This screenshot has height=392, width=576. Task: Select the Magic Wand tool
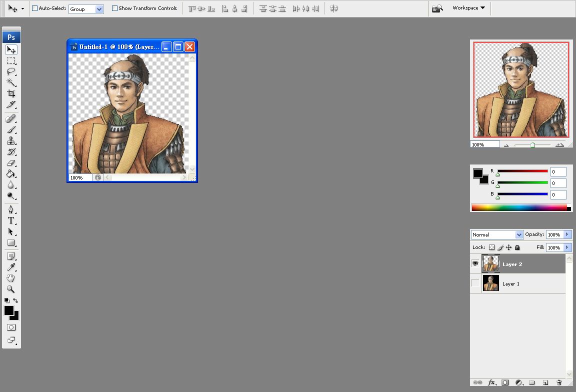coord(11,82)
